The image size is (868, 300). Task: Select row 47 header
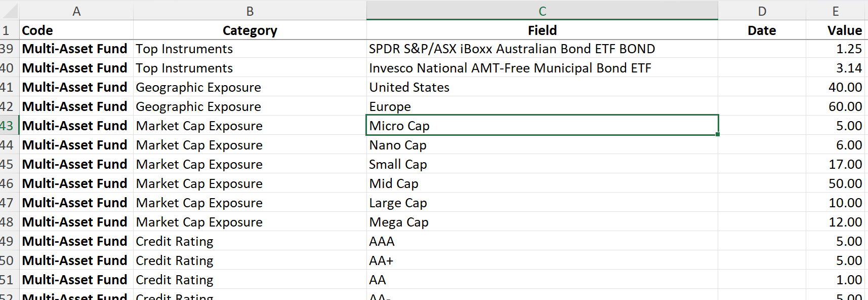click(x=9, y=203)
